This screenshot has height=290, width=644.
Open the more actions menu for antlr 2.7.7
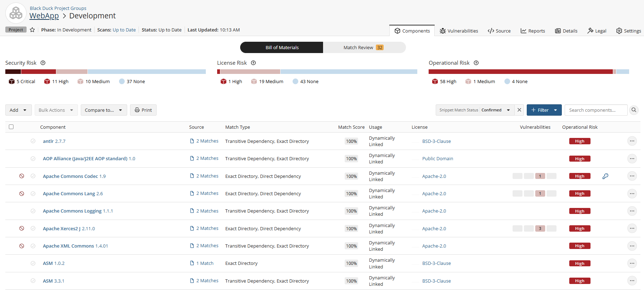(x=632, y=141)
